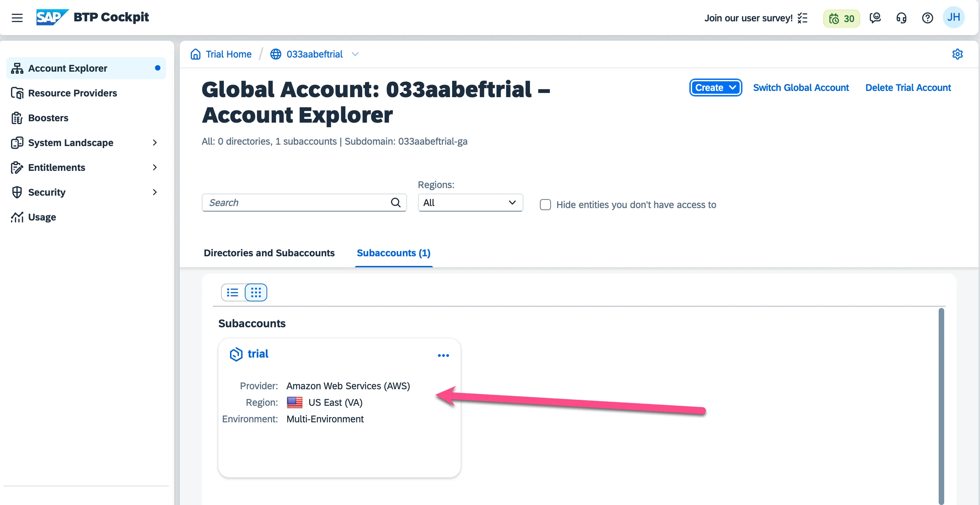980x505 pixels.
Task: Open the page settings gear icon
Action: (957, 54)
